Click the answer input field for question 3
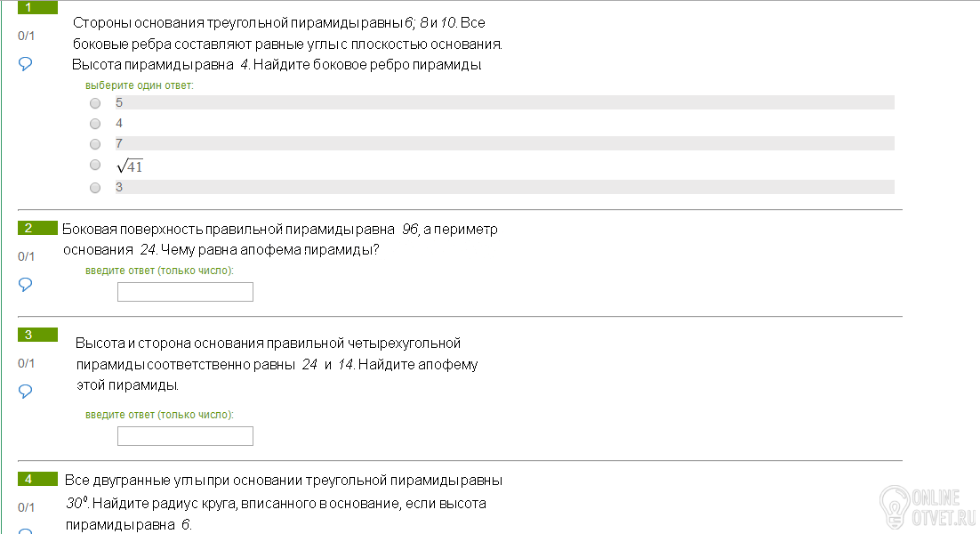The width and height of the screenshot is (980, 534). click(186, 436)
